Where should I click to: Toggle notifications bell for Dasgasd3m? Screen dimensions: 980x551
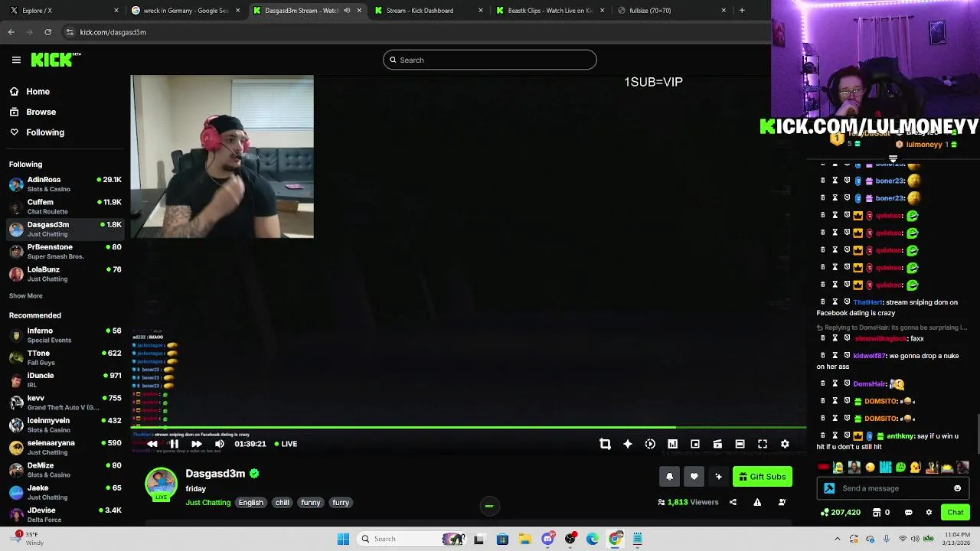(x=669, y=477)
